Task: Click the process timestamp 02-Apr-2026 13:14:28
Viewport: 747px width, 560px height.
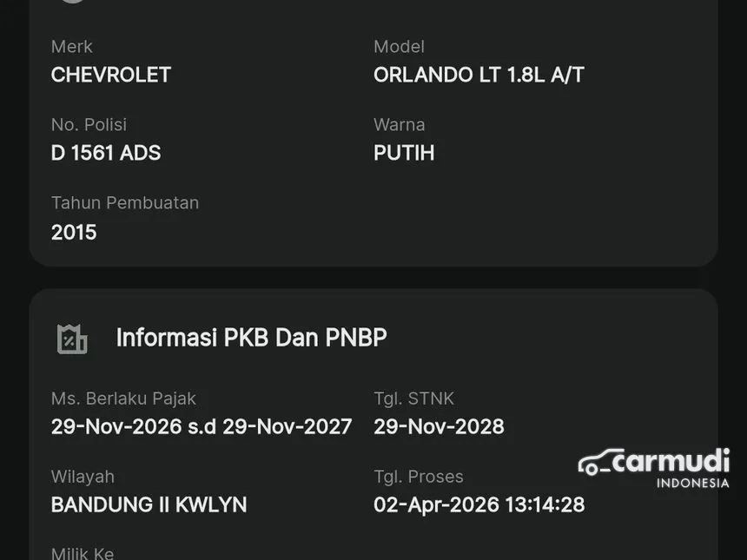Action: pos(479,504)
